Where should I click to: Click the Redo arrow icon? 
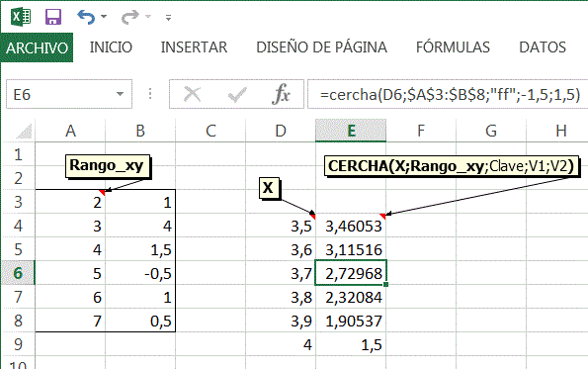coord(130,17)
